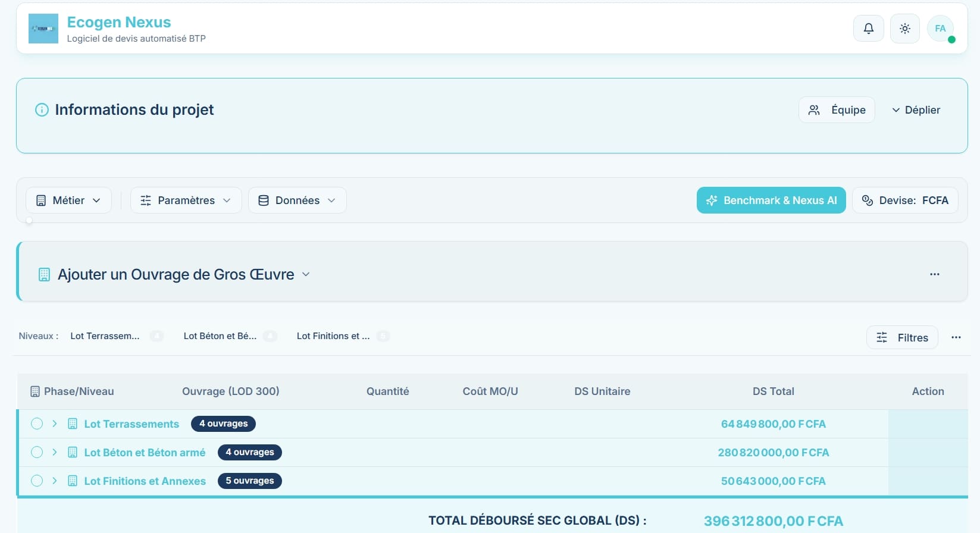Screen dimensions: 980x533
Task: Open notifications bell
Action: (x=869, y=29)
